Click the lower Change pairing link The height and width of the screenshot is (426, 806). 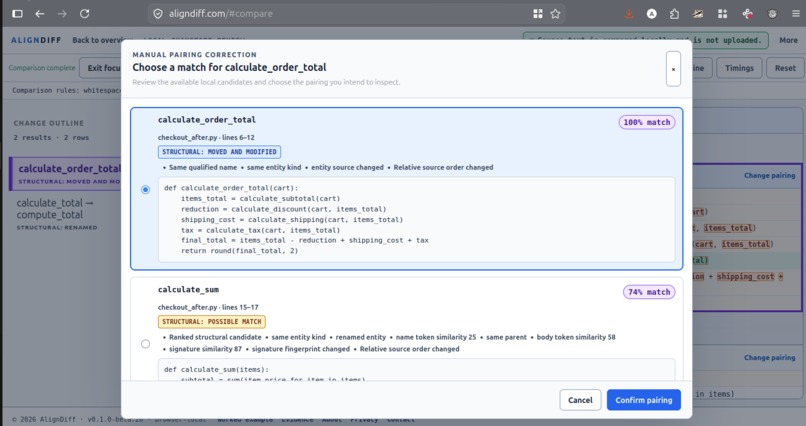click(x=770, y=358)
